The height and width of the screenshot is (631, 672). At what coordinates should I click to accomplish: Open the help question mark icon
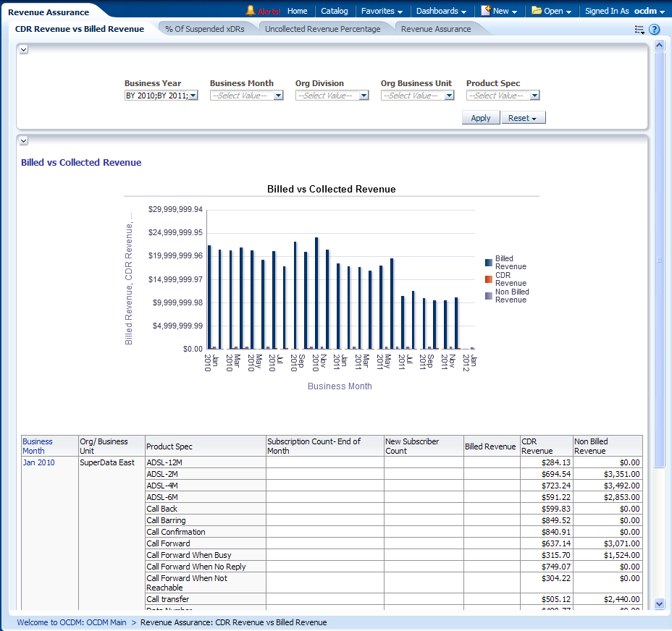(x=654, y=30)
